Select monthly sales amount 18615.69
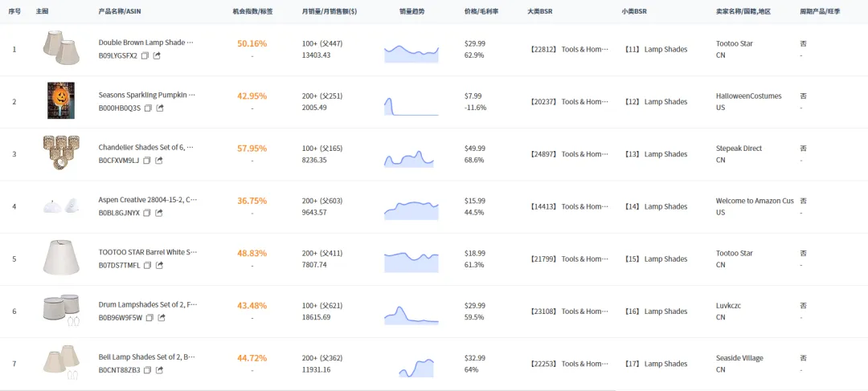Image resolution: width=868 pixels, height=391 pixels. pos(316,317)
